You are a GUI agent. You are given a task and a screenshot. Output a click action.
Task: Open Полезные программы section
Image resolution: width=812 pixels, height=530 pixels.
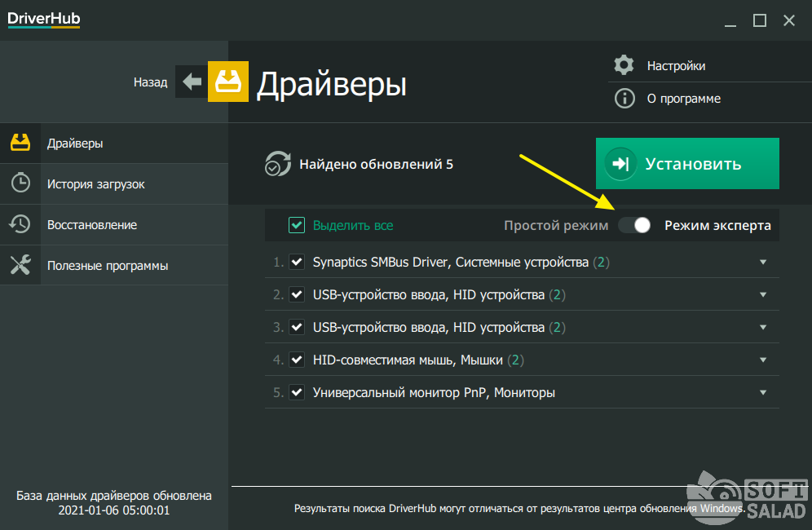point(114,265)
